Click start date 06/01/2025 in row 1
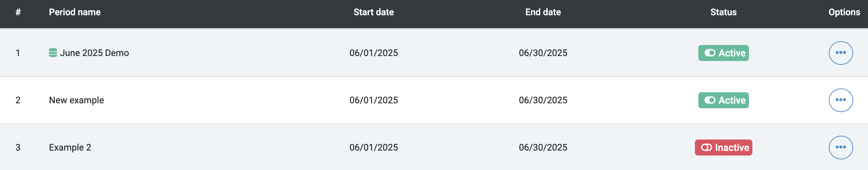The height and width of the screenshot is (170, 868). [374, 53]
